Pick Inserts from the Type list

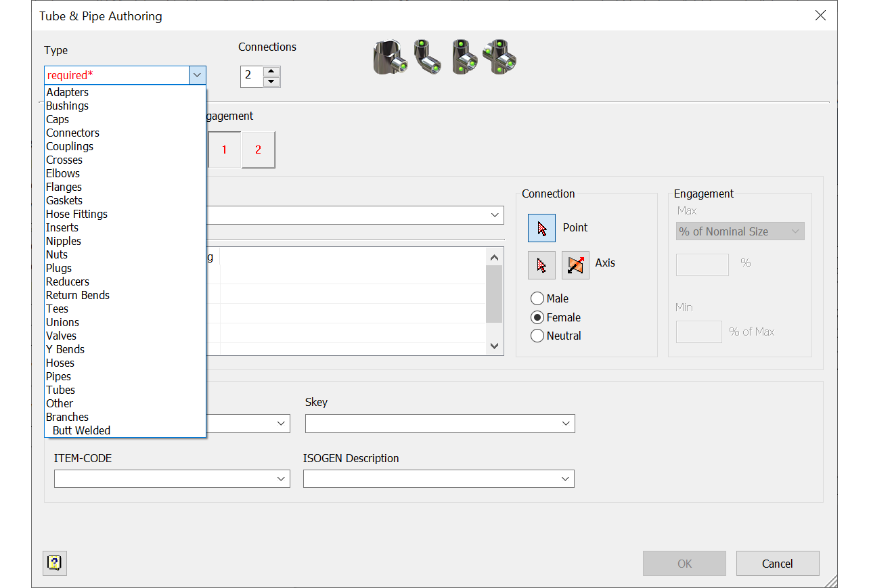125,227
